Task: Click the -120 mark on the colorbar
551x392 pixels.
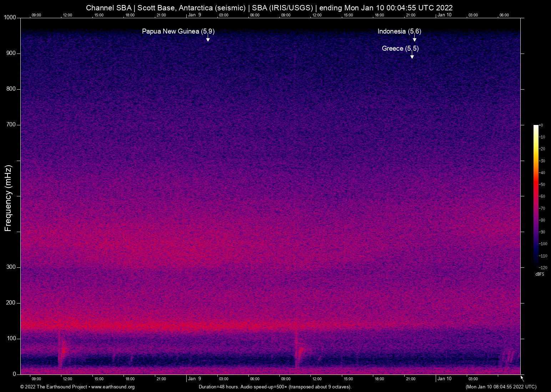Action: pos(543,267)
